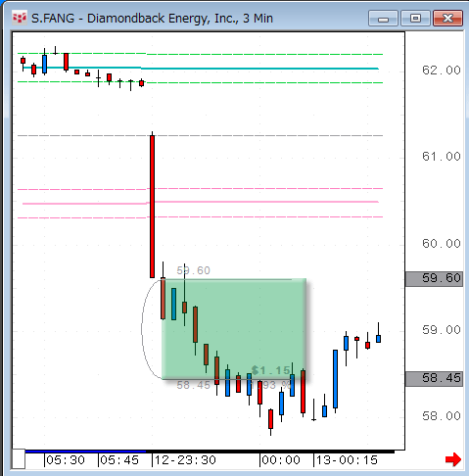The width and height of the screenshot is (469, 476).
Task: Click the 00:00 time axis label
Action: click(281, 460)
